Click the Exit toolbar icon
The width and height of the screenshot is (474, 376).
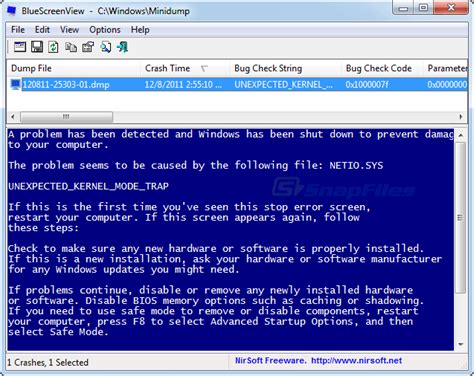pyautogui.click(x=123, y=47)
